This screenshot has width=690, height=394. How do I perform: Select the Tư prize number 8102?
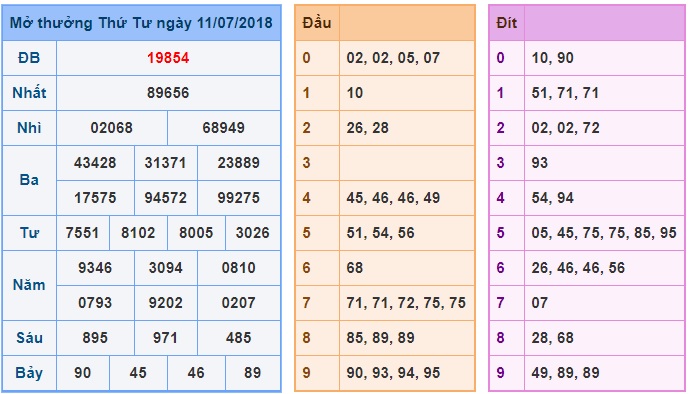138,233
